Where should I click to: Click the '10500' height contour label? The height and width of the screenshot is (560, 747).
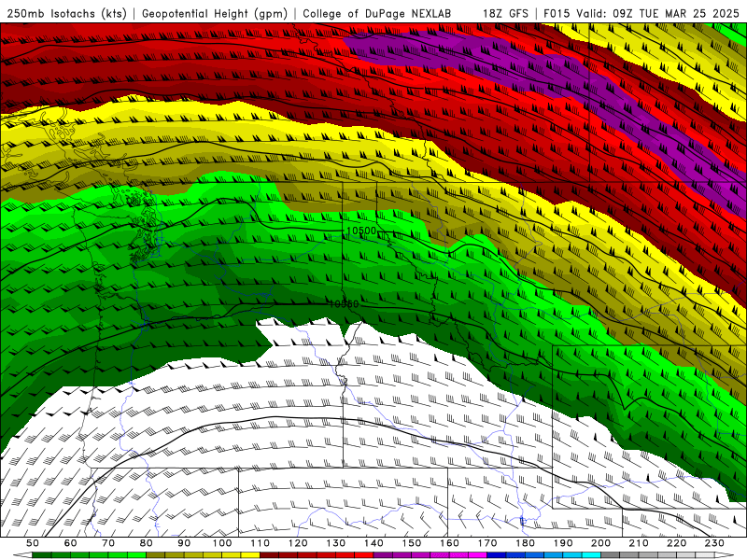coord(361,231)
